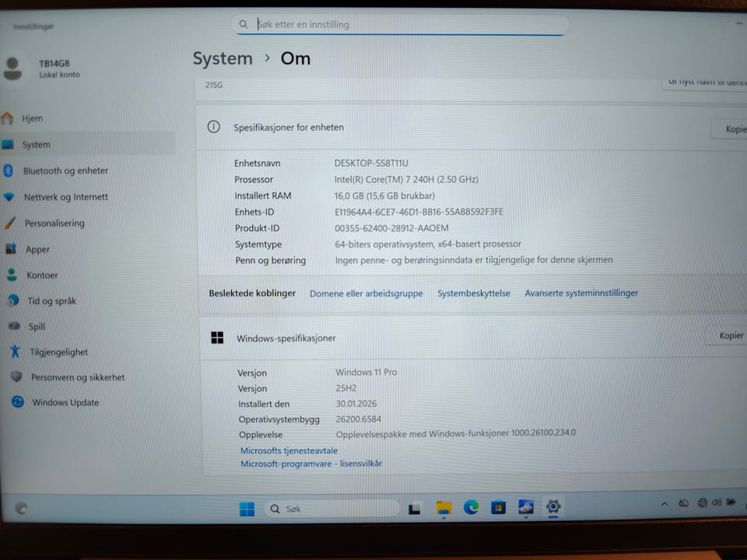
Task: Click the Hjem menu item
Action: [x=32, y=118]
